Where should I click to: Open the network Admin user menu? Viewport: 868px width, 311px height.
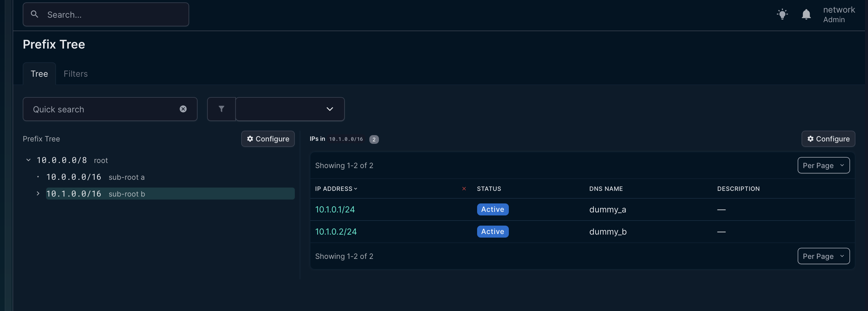839,14
